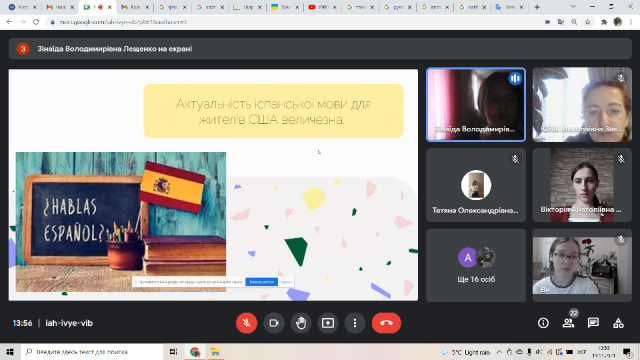This screenshot has width=640, height=360.
Task: Reload the page using refresh icon
Action: pos(36,22)
